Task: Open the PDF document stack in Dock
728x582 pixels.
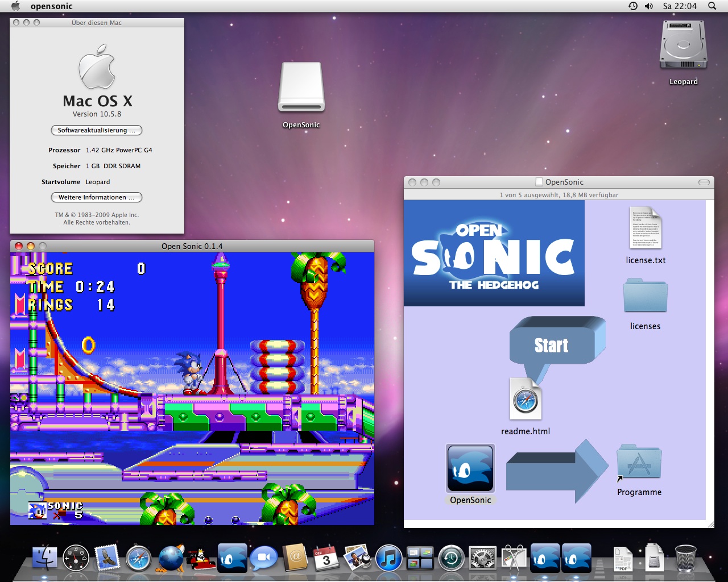Action: (x=623, y=559)
